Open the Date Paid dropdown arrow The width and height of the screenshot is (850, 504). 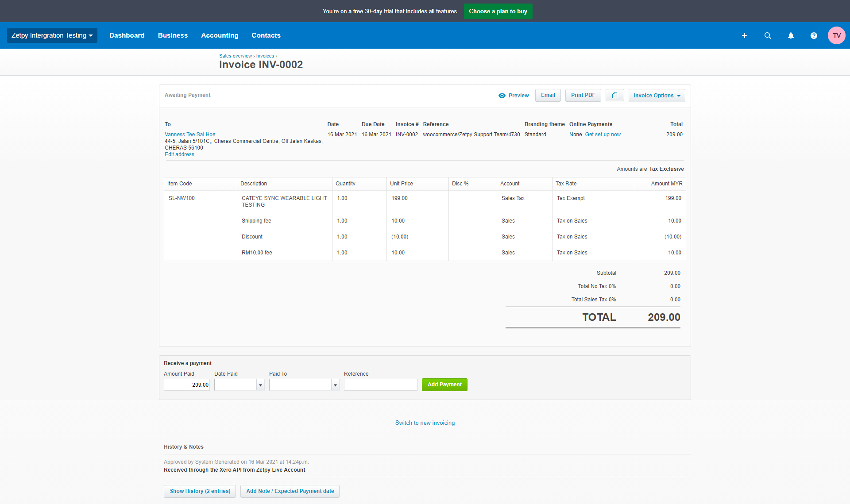(x=260, y=385)
